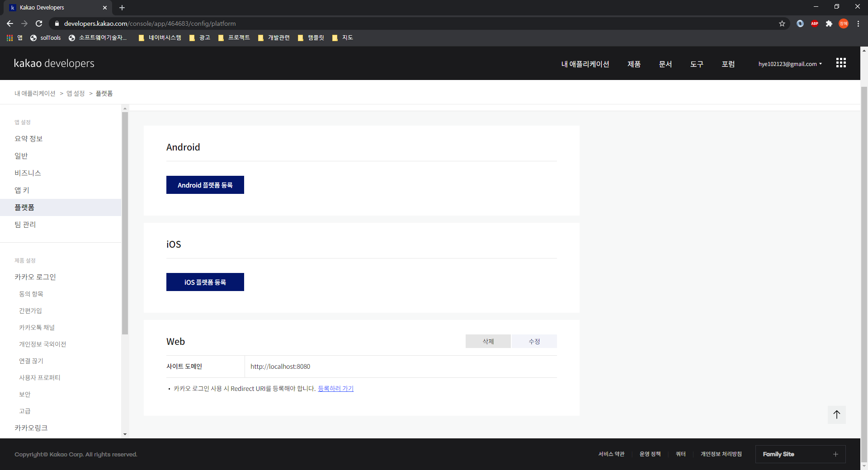Open 카카오 로그인 in the sidebar
The image size is (868, 470).
tap(35, 277)
